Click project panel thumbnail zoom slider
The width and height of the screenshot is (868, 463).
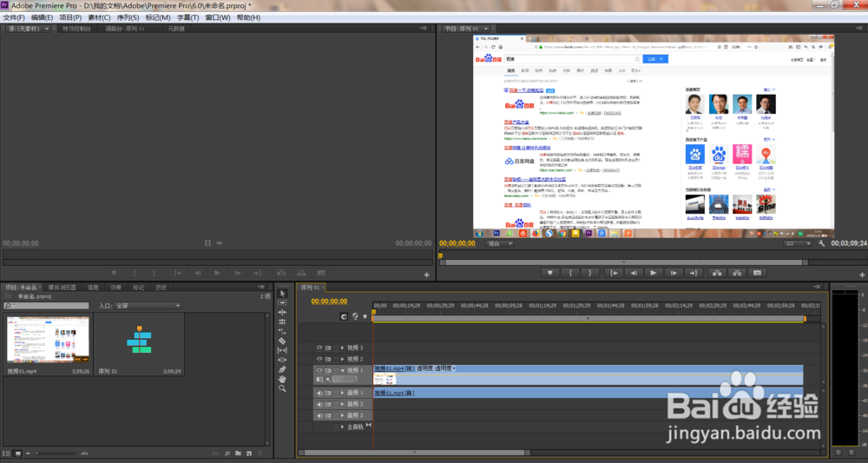click(58, 453)
